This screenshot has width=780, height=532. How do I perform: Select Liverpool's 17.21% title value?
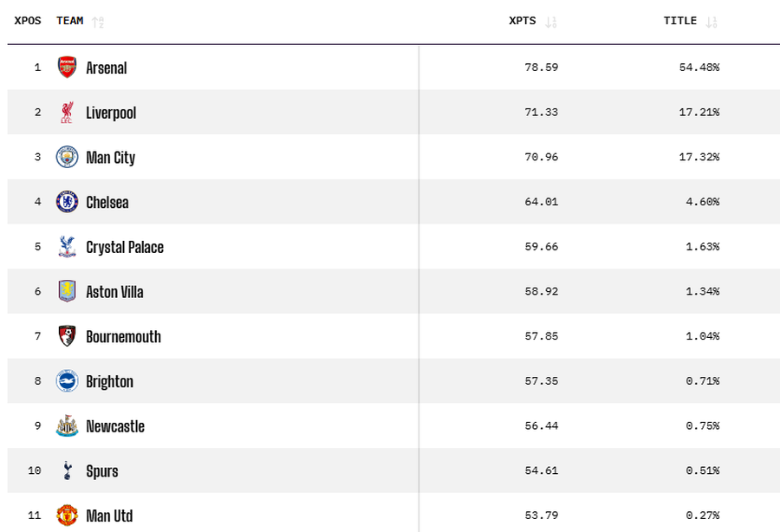click(699, 113)
